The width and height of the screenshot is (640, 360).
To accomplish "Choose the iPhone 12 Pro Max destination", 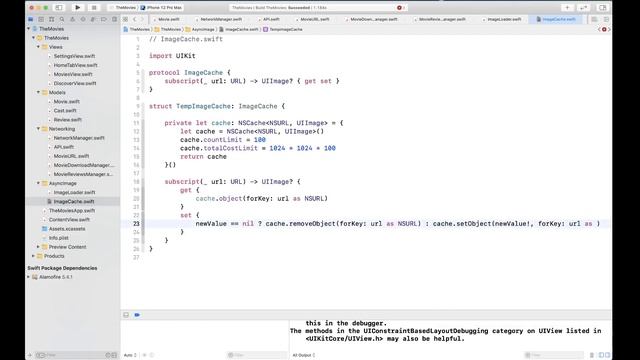I will point(162,7).
